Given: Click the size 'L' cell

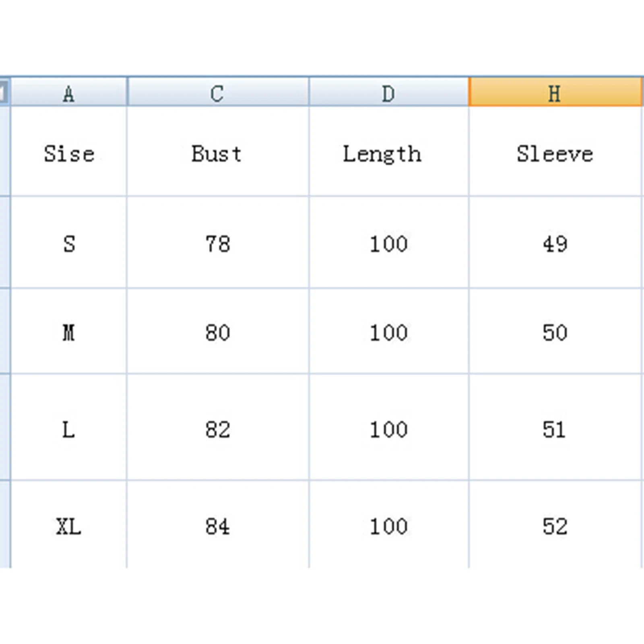Looking at the screenshot, I should 69,429.
